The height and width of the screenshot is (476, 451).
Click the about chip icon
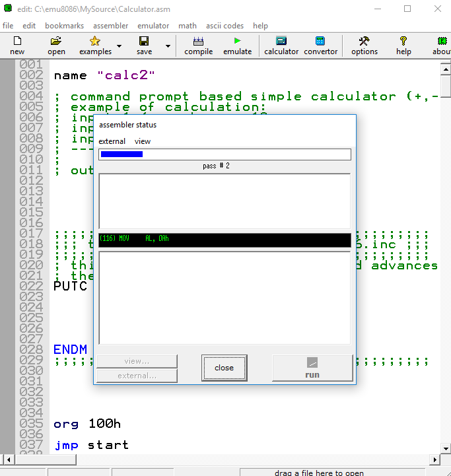[x=442, y=41]
